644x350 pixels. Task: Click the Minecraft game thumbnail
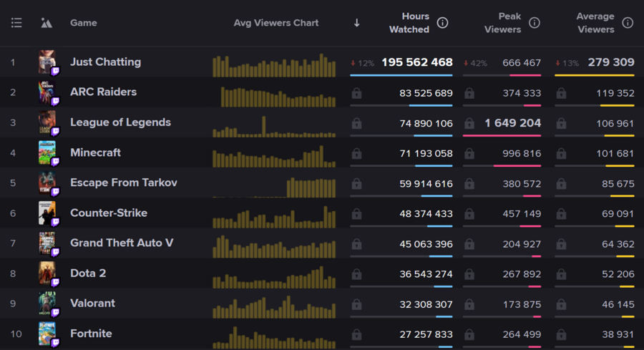click(x=47, y=152)
